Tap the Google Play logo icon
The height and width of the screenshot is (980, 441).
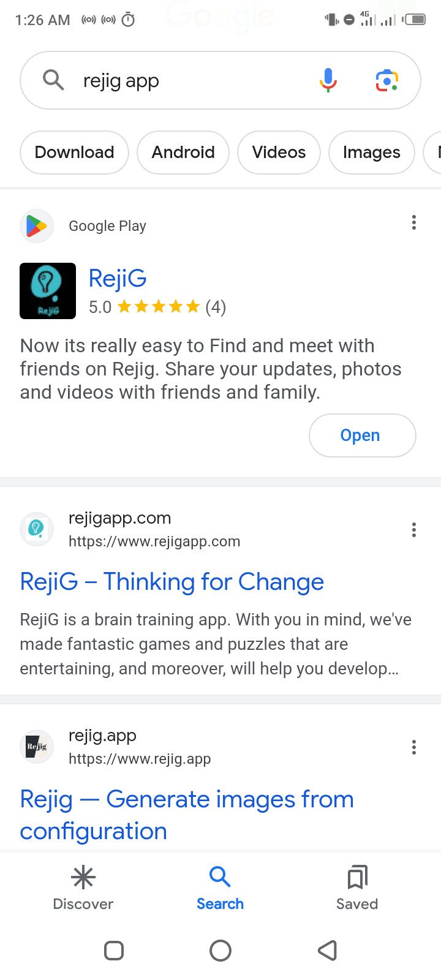coord(37,226)
